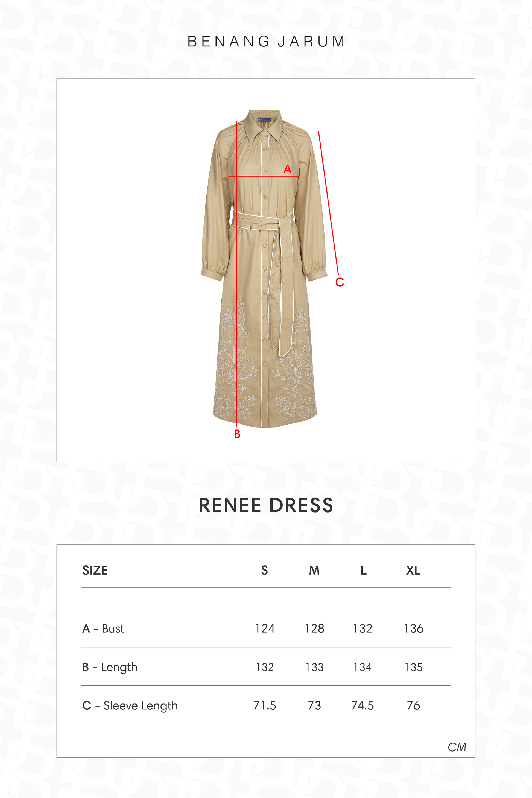
Task: Select the M size column header
Action: point(314,570)
